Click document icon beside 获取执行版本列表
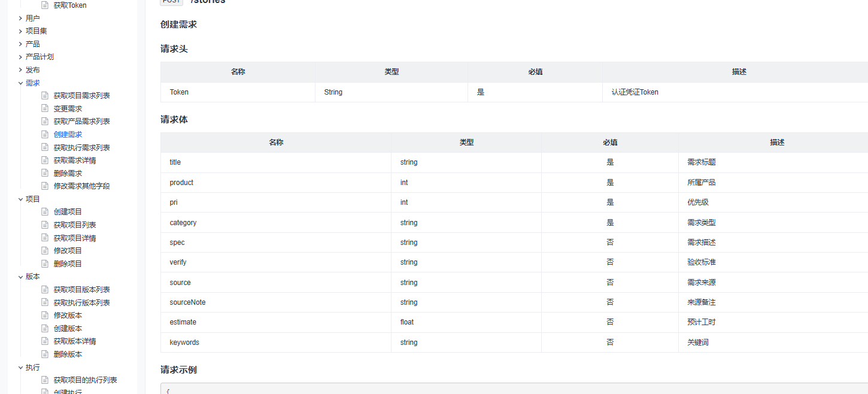Viewport: 868px width, 394px height. tap(44, 302)
